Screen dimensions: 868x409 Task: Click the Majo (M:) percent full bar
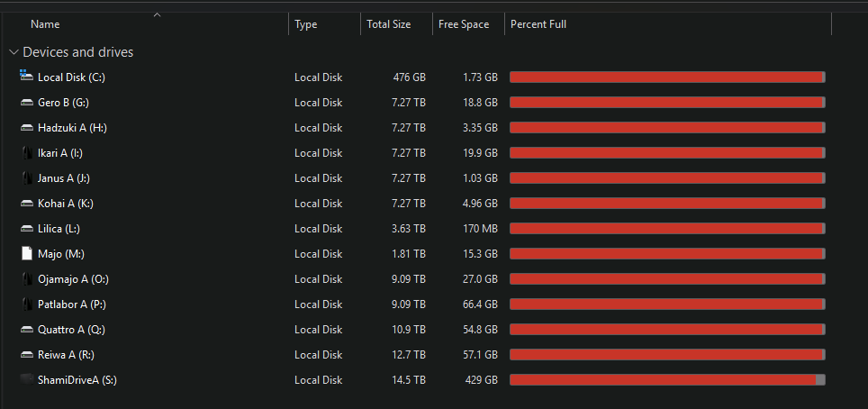pos(667,254)
